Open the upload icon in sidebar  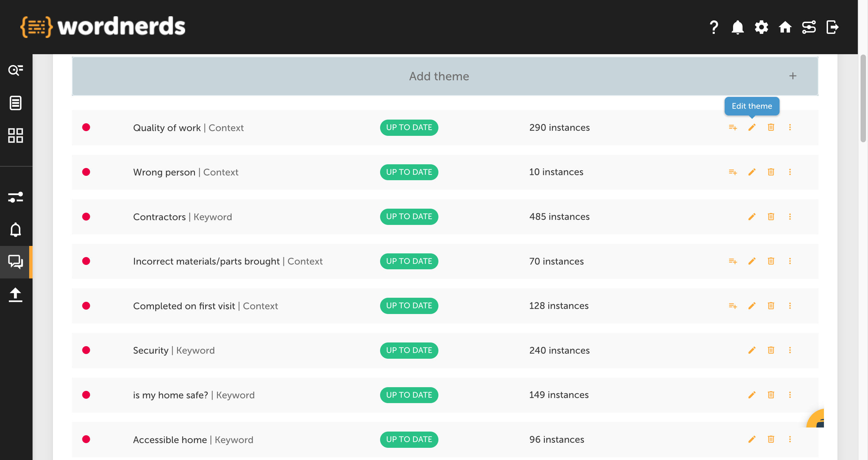point(16,295)
